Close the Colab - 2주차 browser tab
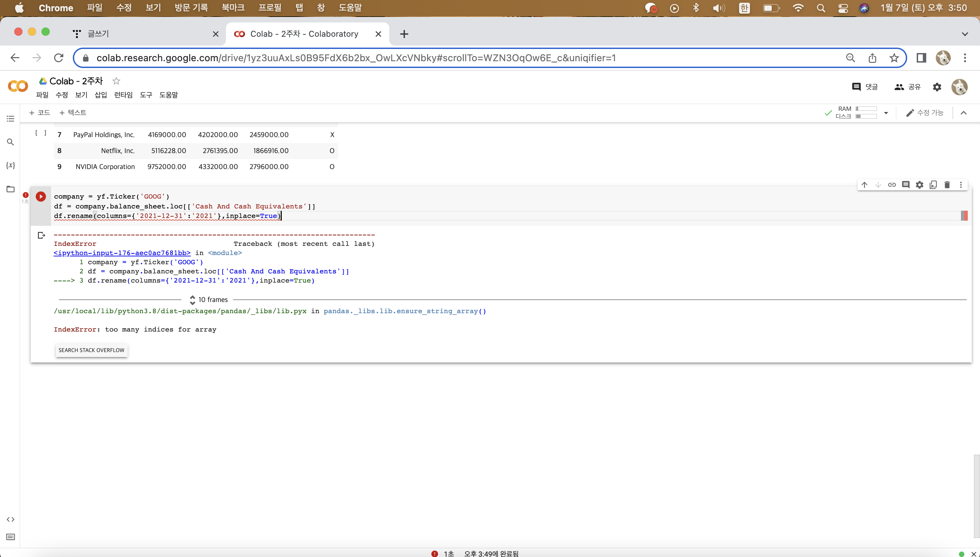980x557 pixels. (378, 34)
